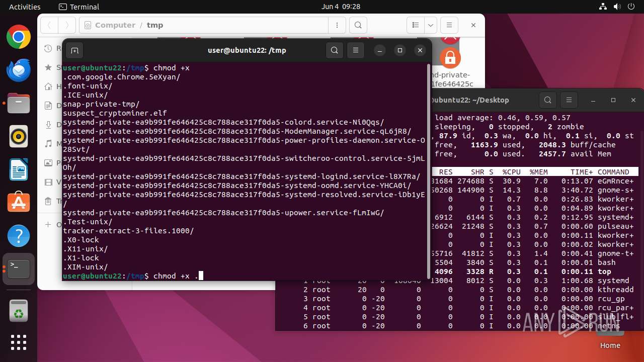Click the COMMAND column header in top
Viewport: 644px width, 362px height.
coord(613,172)
